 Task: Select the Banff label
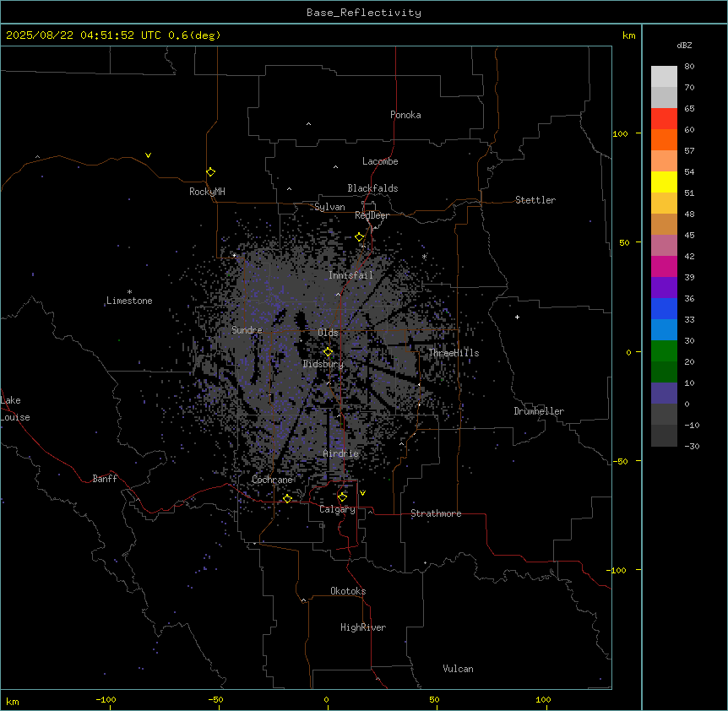pos(105,479)
